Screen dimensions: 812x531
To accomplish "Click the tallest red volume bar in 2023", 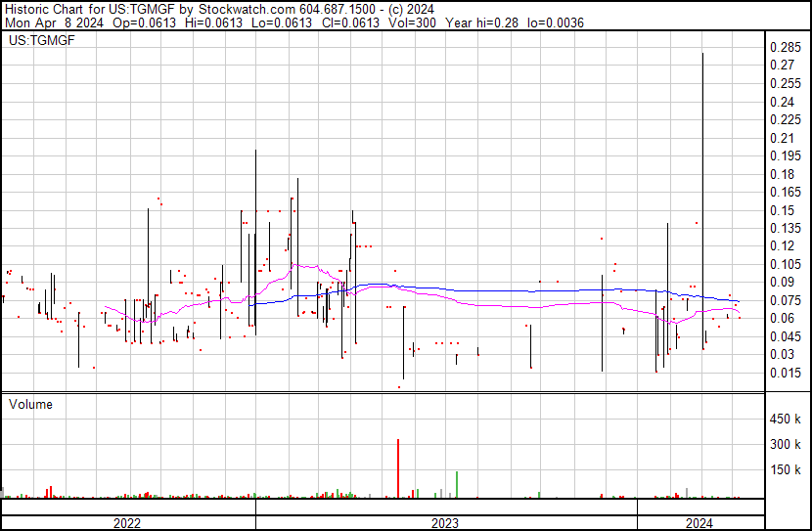I will (x=398, y=467).
